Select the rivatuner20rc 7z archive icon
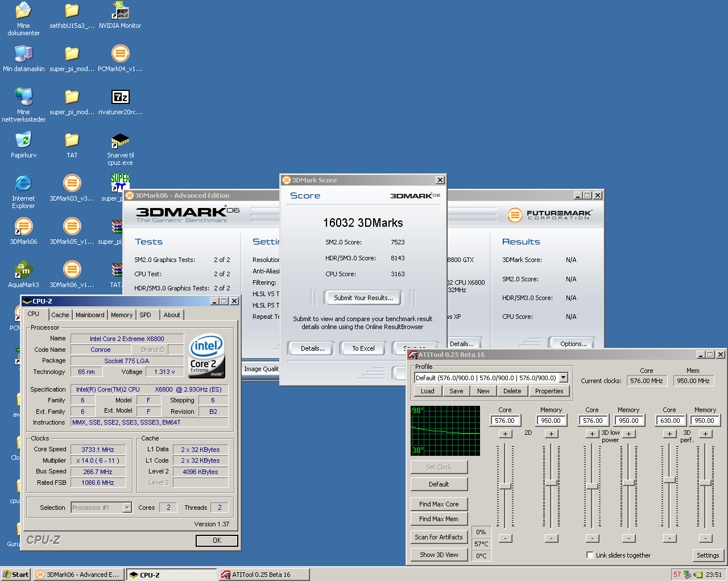Image resolution: width=728 pixels, height=582 pixels. pyautogui.click(x=120, y=102)
